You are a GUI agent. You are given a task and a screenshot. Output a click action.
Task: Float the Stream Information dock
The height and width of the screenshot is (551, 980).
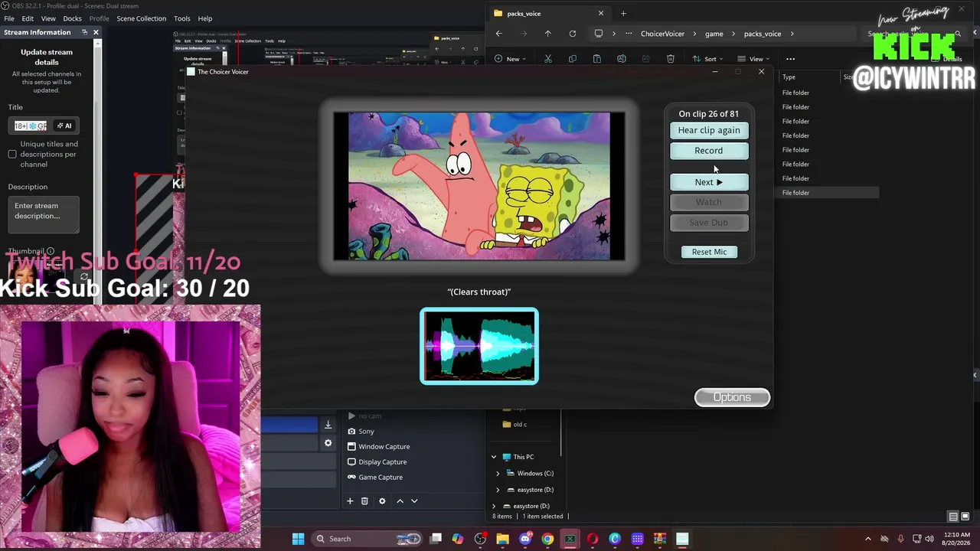[x=85, y=32]
